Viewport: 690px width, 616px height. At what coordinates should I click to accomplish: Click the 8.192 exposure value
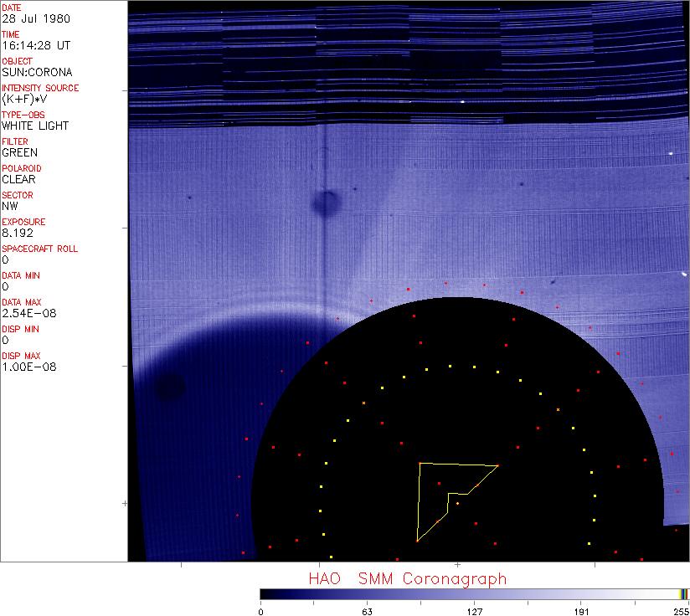click(x=18, y=233)
